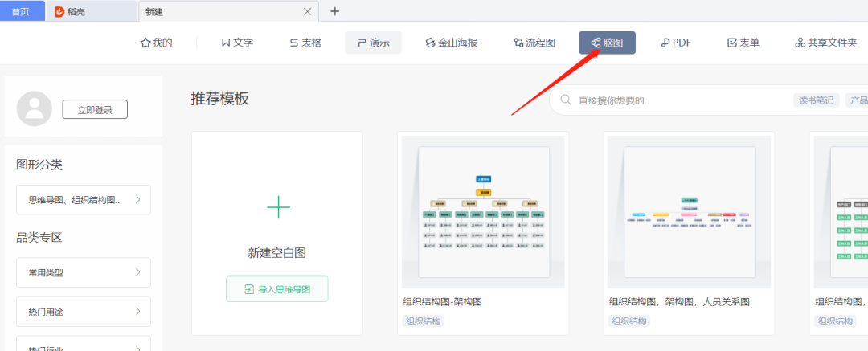Open the PDF category
The width and height of the screenshot is (868, 351).
[x=676, y=43]
